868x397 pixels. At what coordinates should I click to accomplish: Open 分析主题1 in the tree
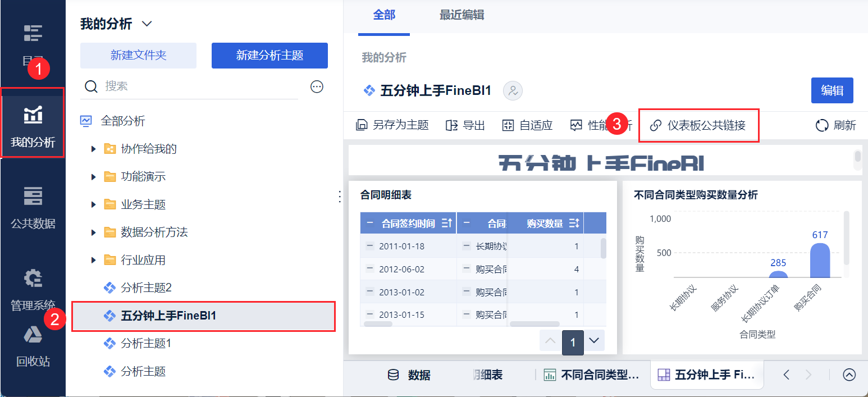[x=146, y=343]
